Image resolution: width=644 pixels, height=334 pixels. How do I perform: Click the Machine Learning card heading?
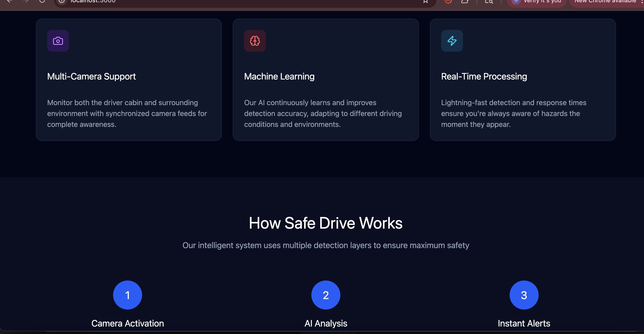coord(279,77)
